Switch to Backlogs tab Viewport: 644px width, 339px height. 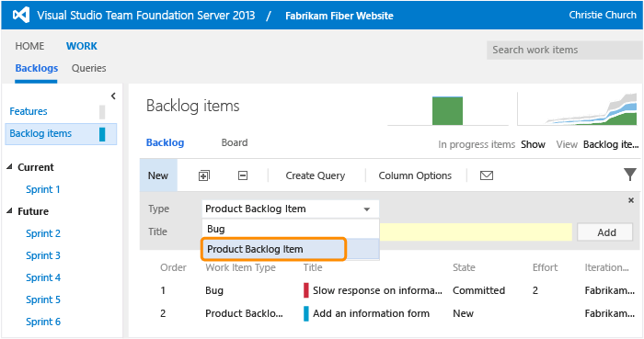click(x=37, y=68)
